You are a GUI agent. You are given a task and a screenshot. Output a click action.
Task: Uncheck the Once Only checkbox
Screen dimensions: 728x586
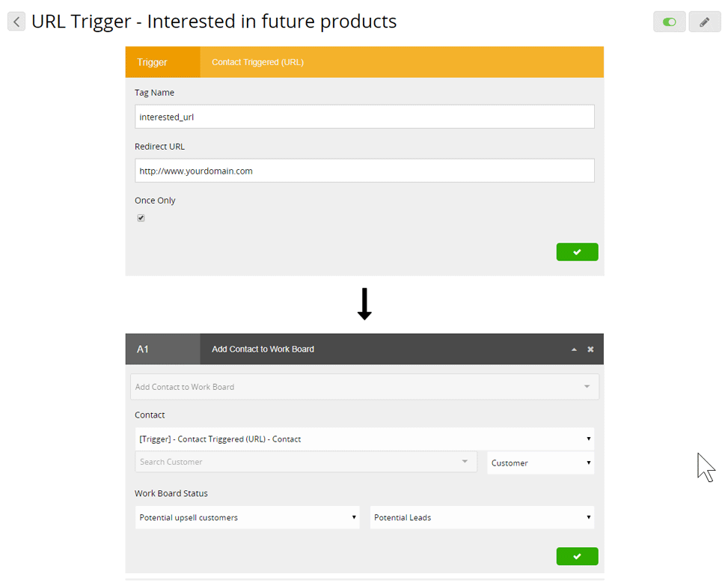[141, 218]
